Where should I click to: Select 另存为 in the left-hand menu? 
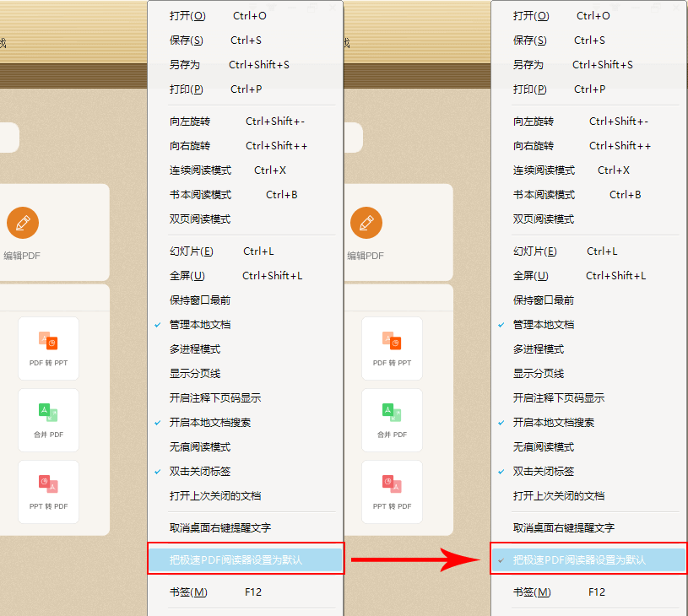246,65
